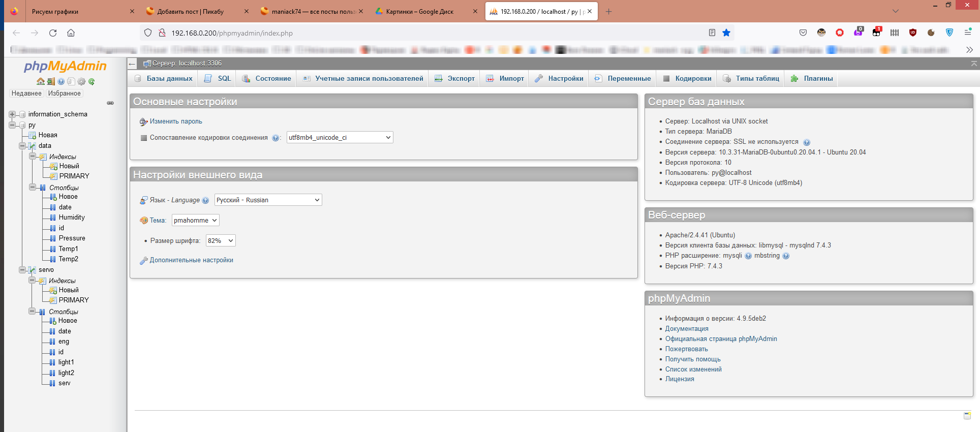Click help icon next to Language label
This screenshot has width=980, height=432.
point(205,200)
